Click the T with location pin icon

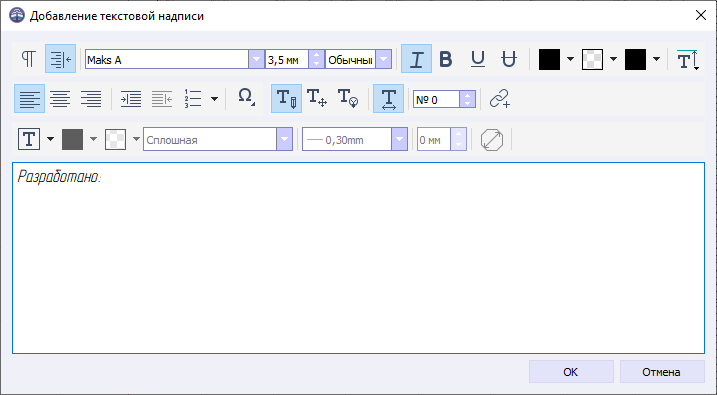point(348,98)
